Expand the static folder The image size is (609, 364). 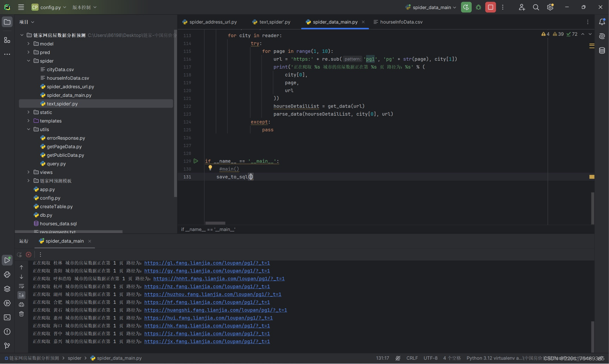(x=28, y=112)
